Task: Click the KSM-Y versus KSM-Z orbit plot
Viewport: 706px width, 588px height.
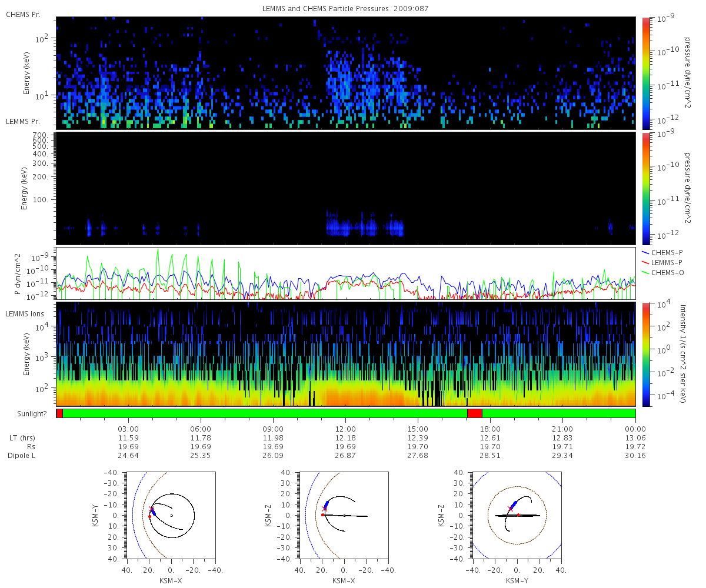Action: point(517,516)
